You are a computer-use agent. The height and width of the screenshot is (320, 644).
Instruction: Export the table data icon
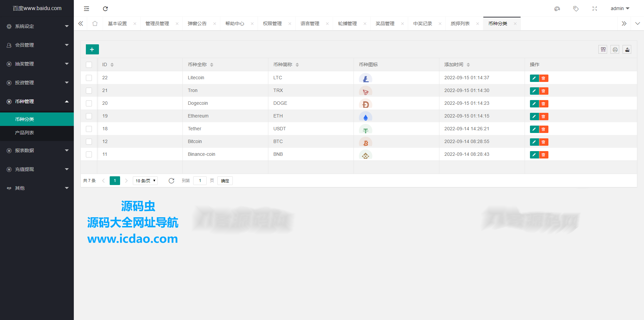[627, 49]
